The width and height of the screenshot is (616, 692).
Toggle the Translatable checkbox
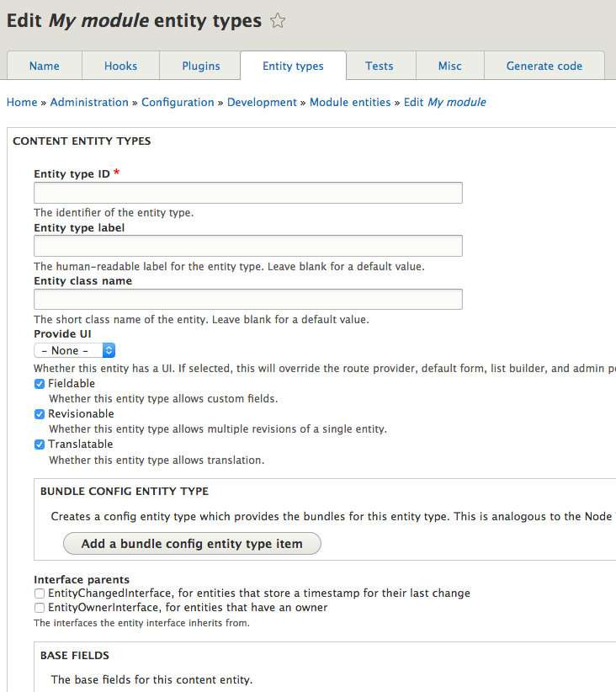[40, 444]
